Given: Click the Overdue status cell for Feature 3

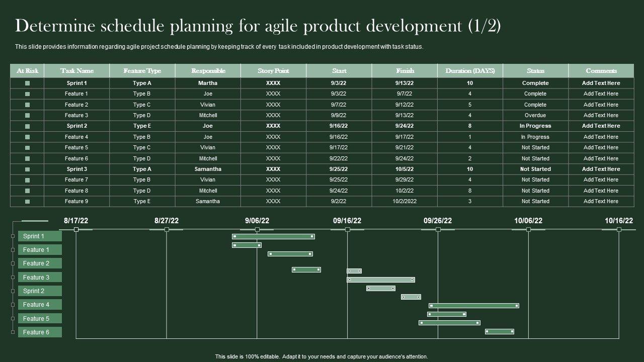Looking at the screenshot, I should tap(535, 116).
